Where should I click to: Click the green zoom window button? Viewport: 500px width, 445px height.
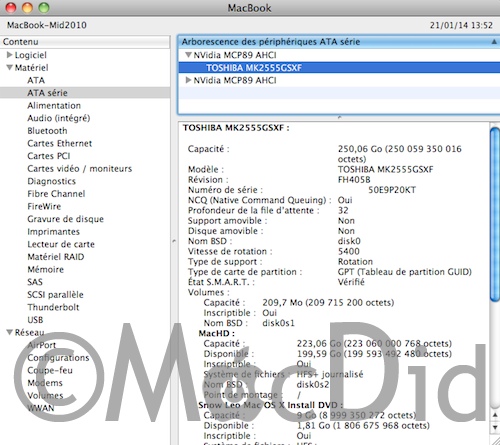click(44, 7)
